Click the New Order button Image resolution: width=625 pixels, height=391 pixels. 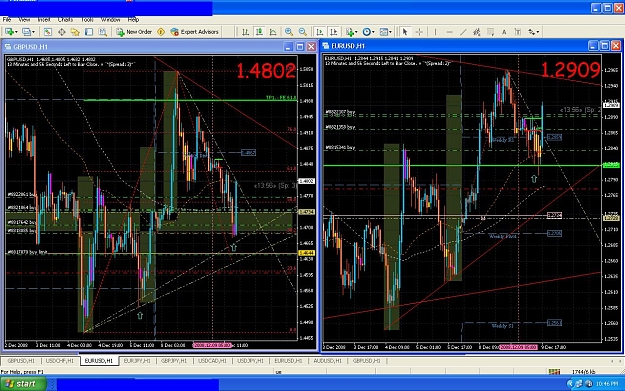134,32
